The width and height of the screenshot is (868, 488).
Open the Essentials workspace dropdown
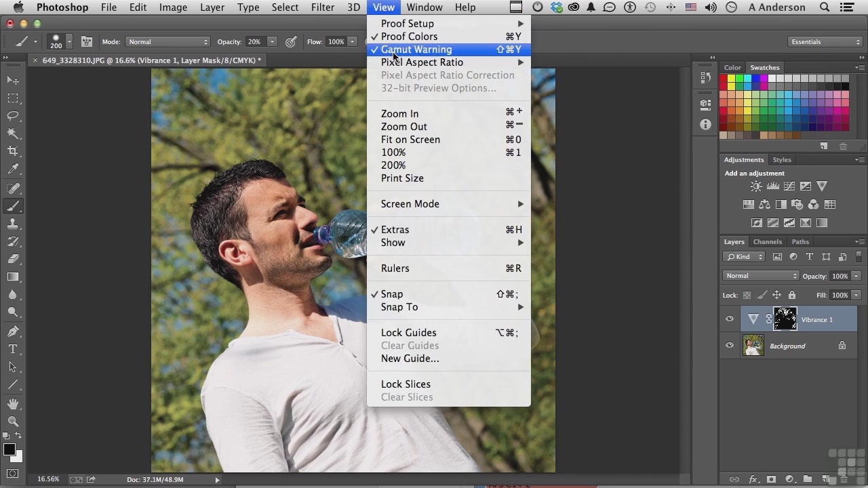click(x=825, y=42)
